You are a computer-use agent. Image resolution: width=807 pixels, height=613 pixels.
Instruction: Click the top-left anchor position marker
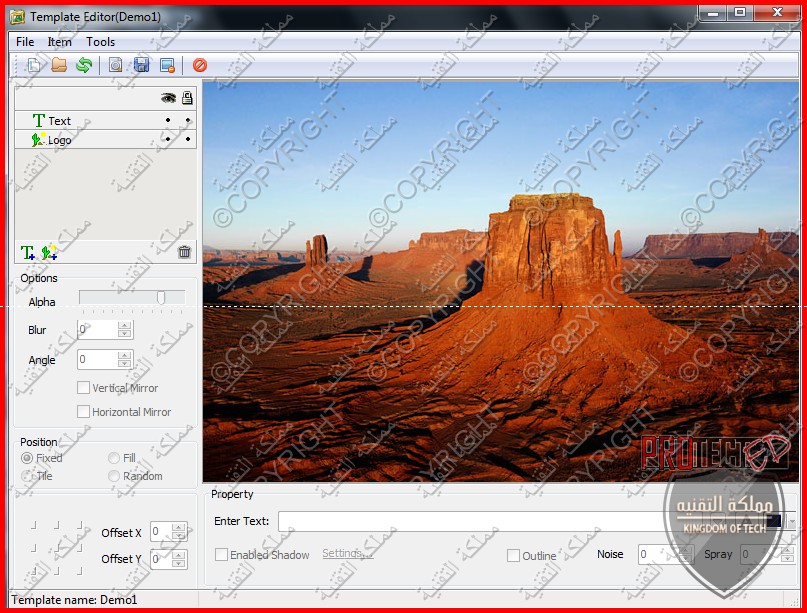[x=33, y=525]
